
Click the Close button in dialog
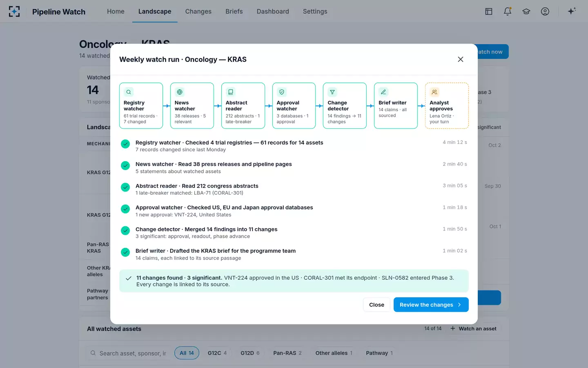[x=376, y=305]
